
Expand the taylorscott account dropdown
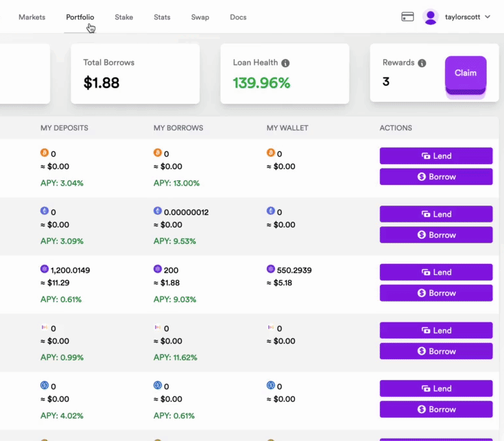point(487,17)
